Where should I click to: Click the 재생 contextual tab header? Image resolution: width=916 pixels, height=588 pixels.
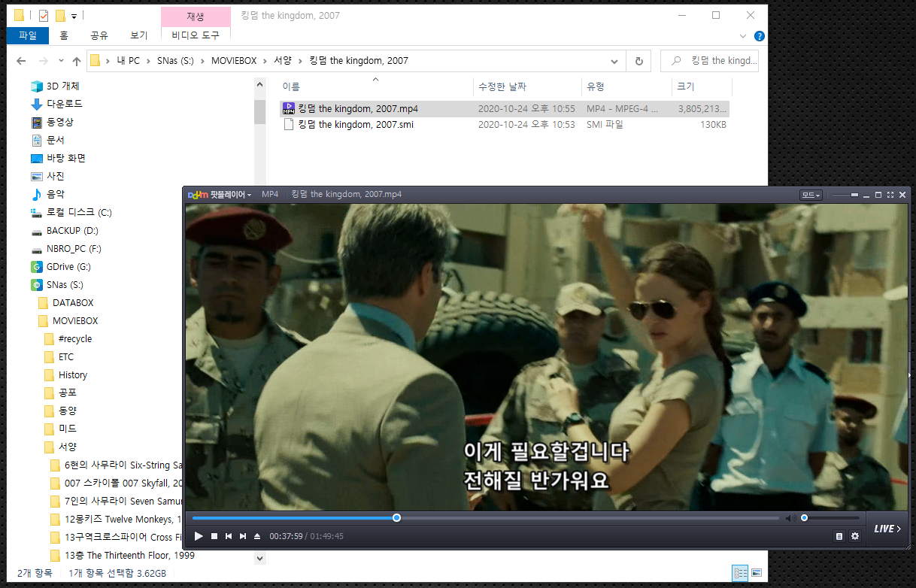tap(196, 16)
